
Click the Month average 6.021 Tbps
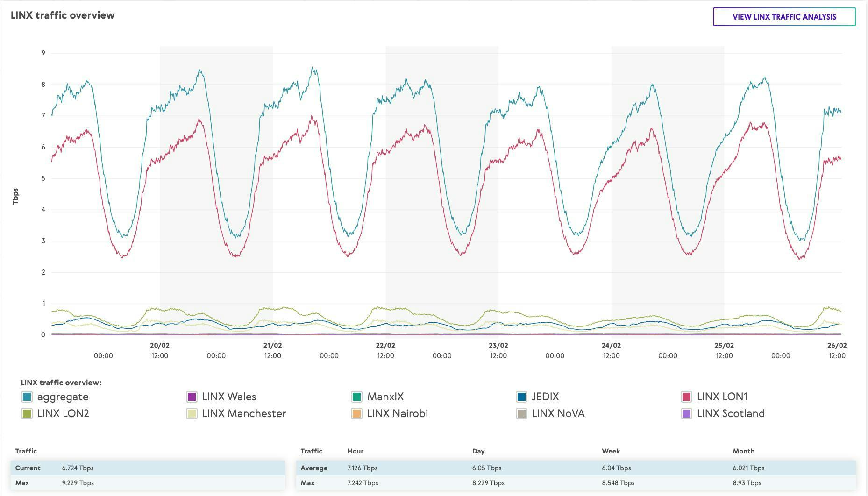pos(748,468)
